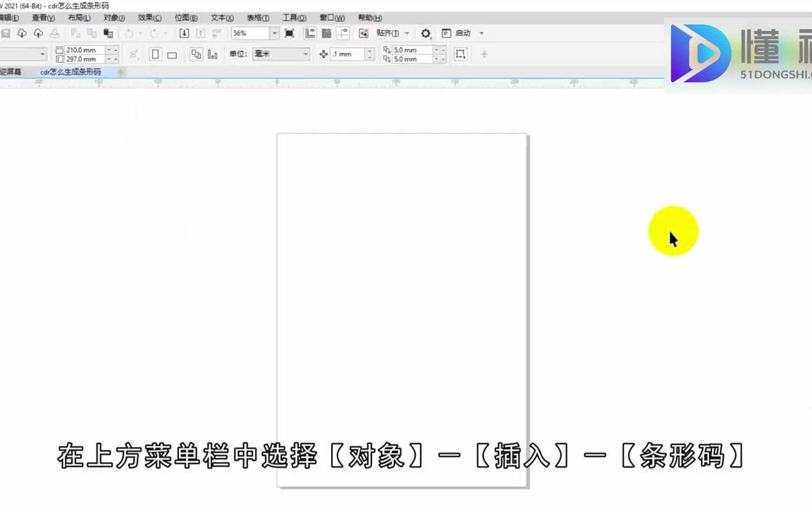The height and width of the screenshot is (508, 812).
Task: Click the Import icon
Action: (x=184, y=33)
